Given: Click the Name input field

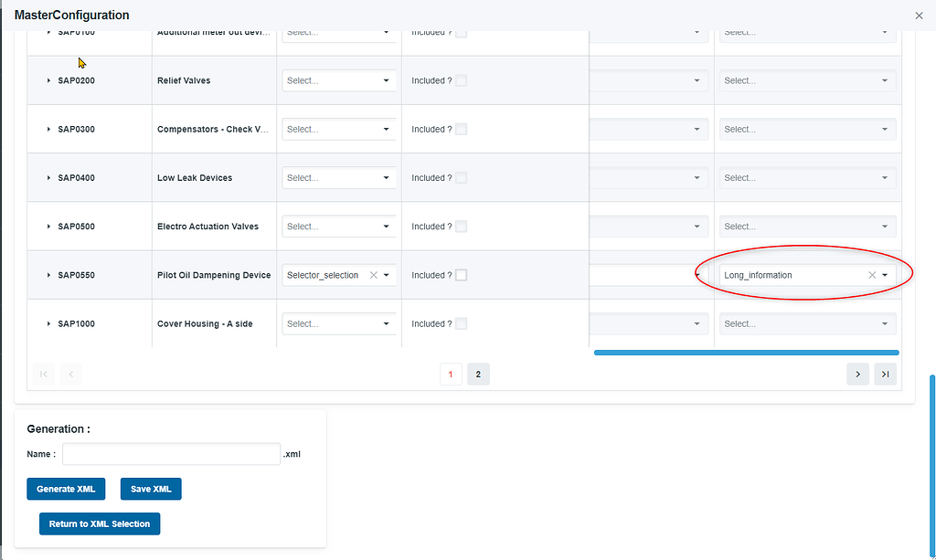Looking at the screenshot, I should pos(171,453).
